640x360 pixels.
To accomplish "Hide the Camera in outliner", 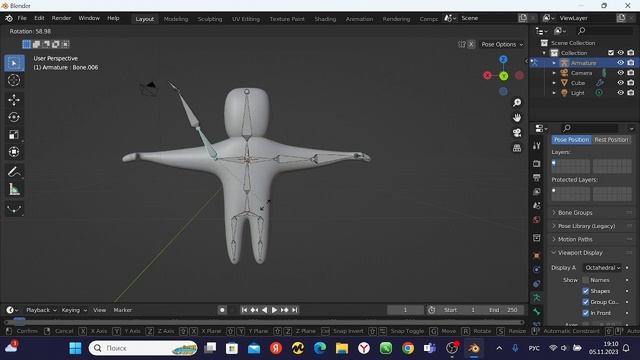I will 620,73.
